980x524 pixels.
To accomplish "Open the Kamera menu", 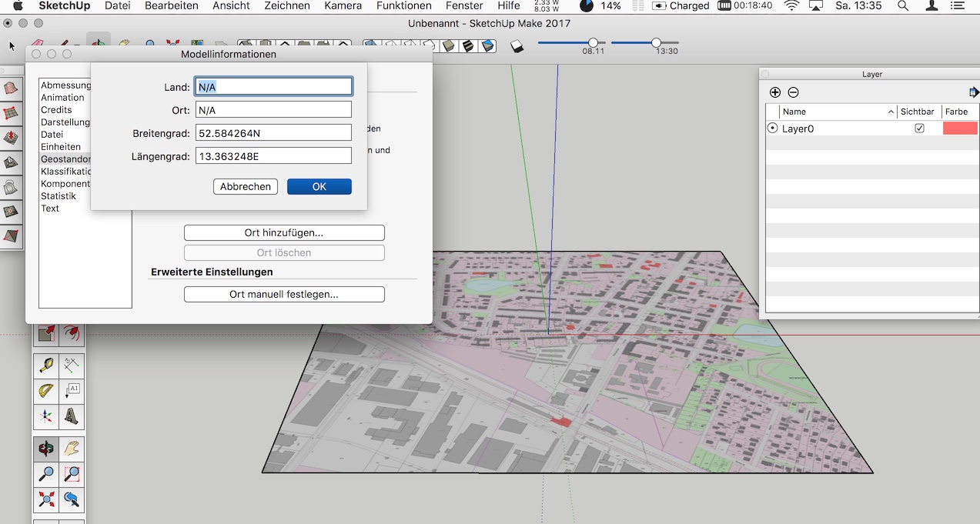I will (x=343, y=6).
